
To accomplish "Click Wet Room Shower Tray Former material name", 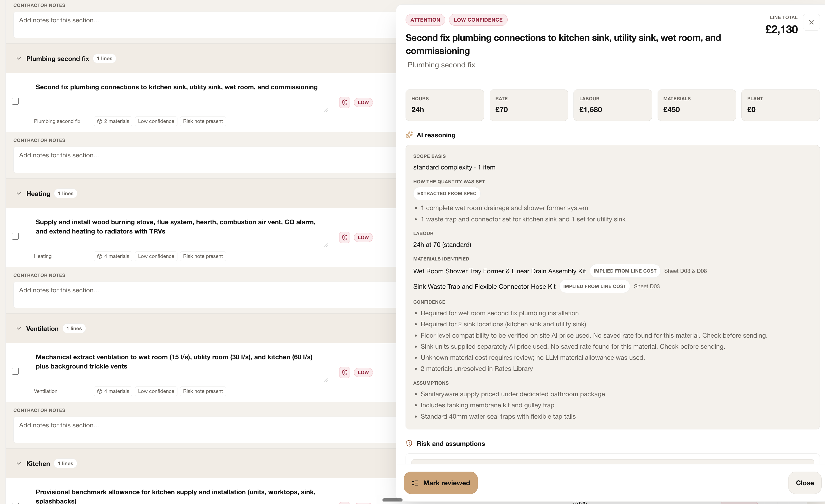I will point(499,271).
